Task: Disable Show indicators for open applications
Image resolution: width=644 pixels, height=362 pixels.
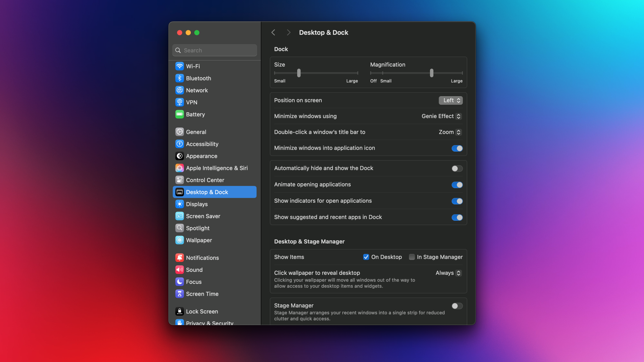Action: [x=457, y=201]
